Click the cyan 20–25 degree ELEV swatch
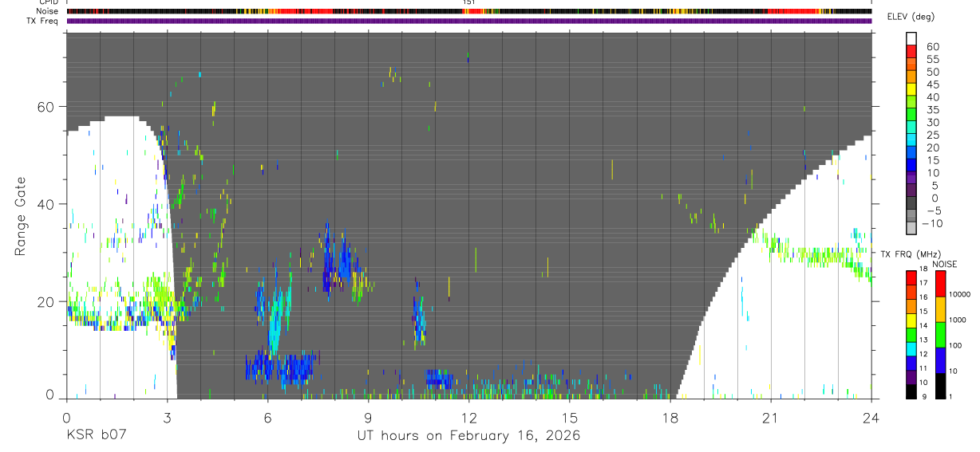 point(911,140)
